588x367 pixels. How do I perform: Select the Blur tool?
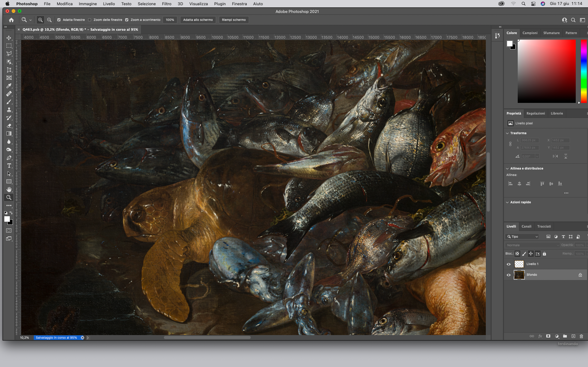(9, 142)
